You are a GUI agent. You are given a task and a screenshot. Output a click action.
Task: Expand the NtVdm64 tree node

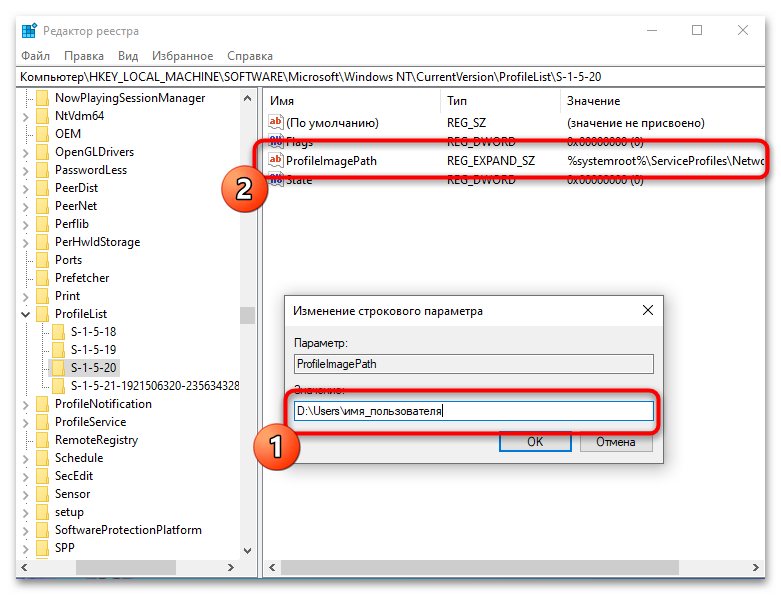click(x=26, y=117)
